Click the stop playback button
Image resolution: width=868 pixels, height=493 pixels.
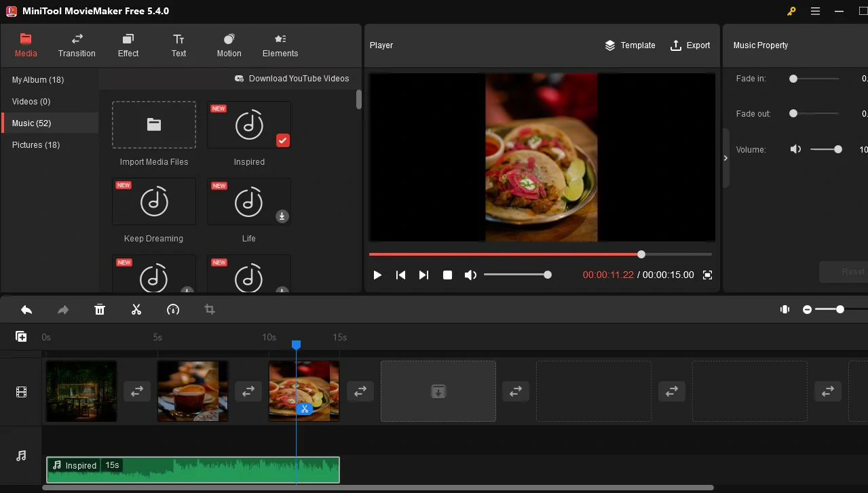click(x=447, y=275)
